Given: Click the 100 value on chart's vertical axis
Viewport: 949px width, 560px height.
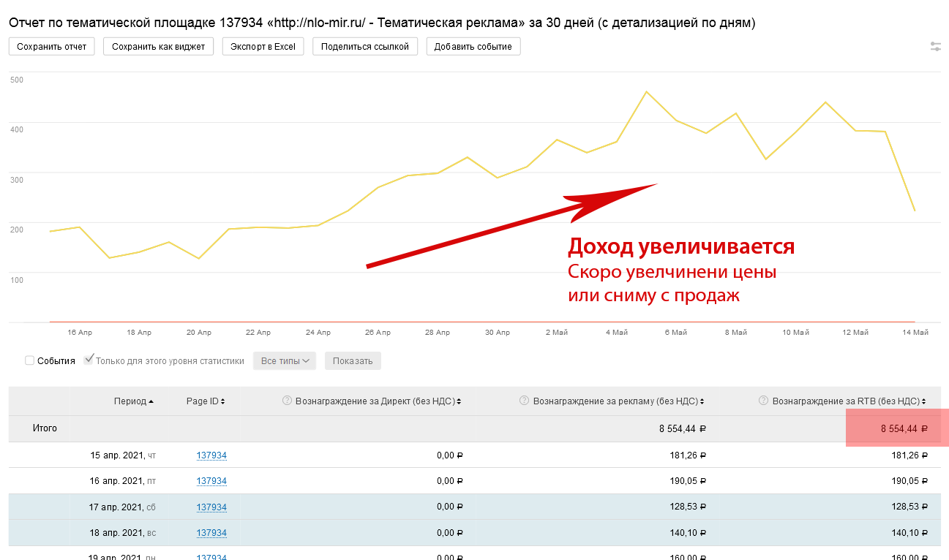Looking at the screenshot, I should point(17,280).
